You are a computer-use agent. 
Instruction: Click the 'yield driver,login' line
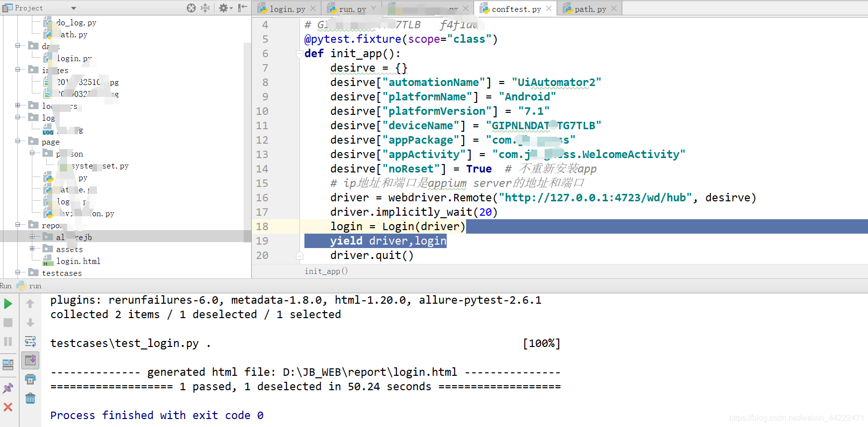388,241
